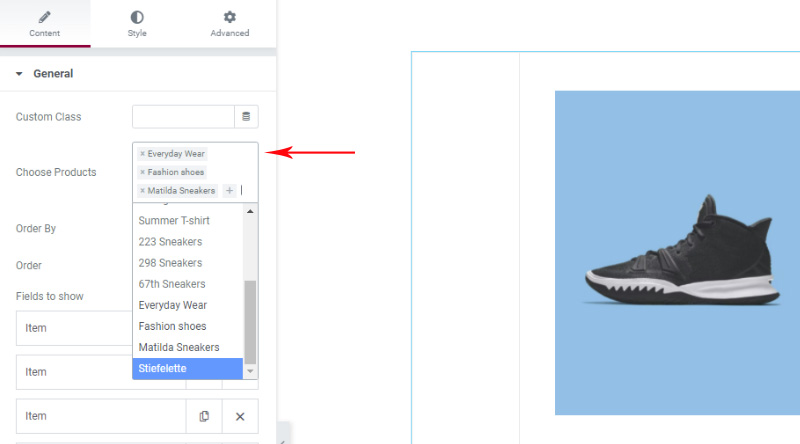Click the dropdown scrollbar up arrow
This screenshot has height=444, width=800.
[x=250, y=211]
